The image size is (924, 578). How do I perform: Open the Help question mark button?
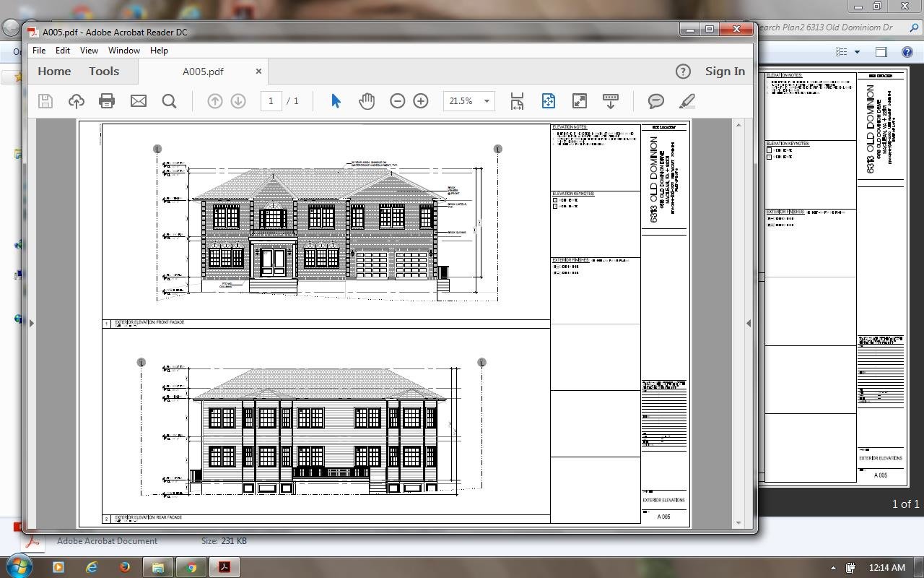[x=683, y=71]
